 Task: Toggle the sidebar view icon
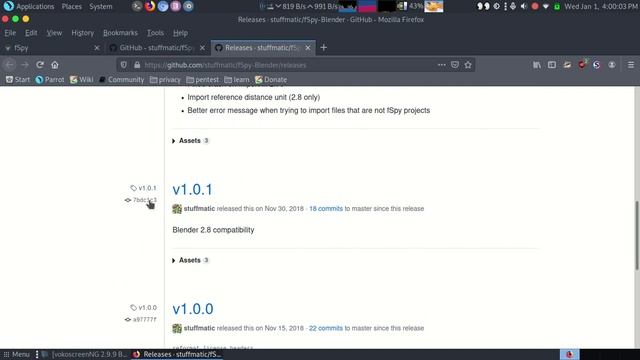coord(552,65)
